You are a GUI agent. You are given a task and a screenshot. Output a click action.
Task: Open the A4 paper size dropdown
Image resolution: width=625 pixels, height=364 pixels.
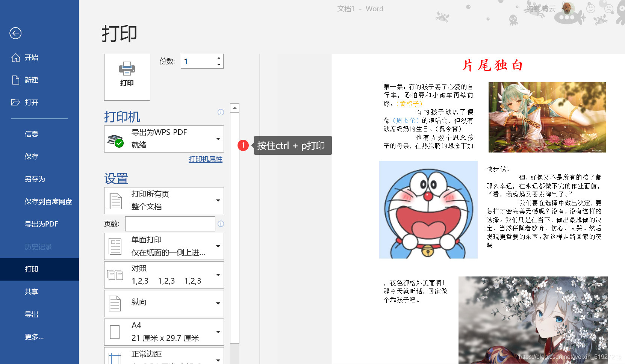(x=164, y=332)
